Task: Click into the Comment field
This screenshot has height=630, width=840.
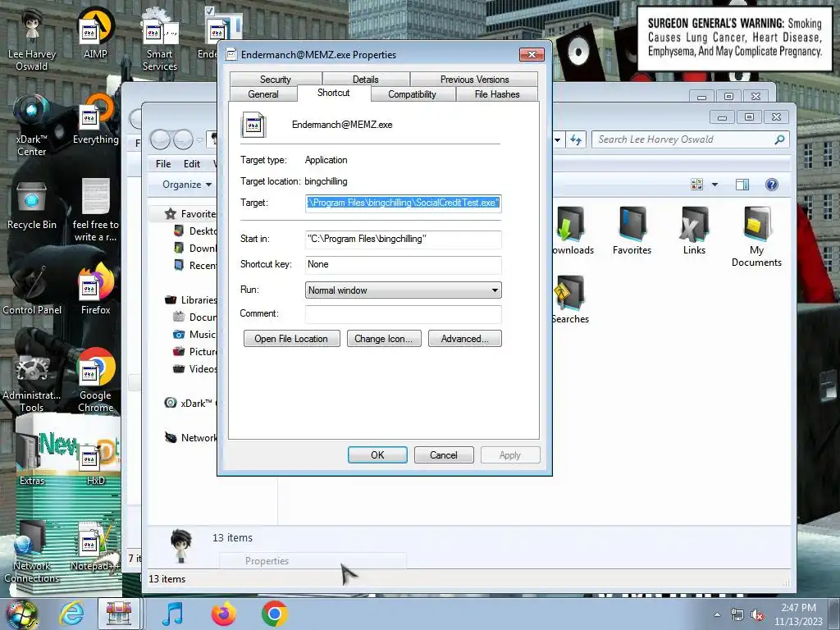Action: (404, 314)
